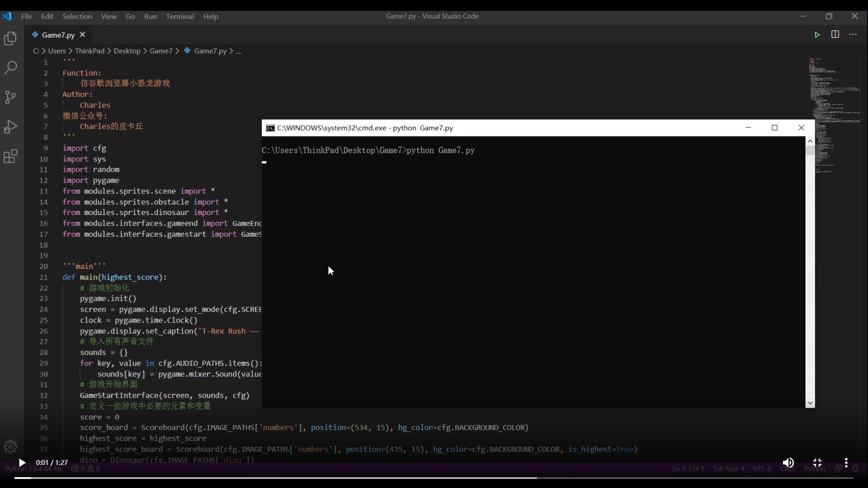Switch to the Game7.py tab
868x488 pixels.
pyautogui.click(x=58, y=35)
